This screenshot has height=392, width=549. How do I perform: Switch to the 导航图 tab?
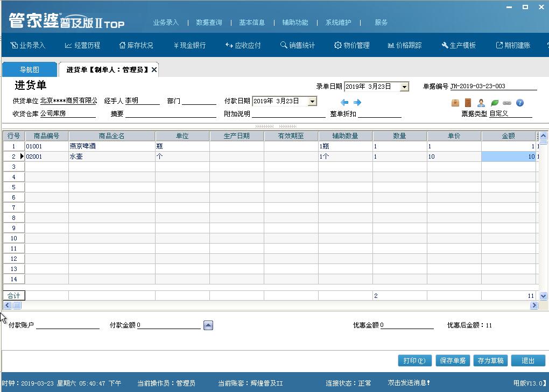click(x=30, y=69)
